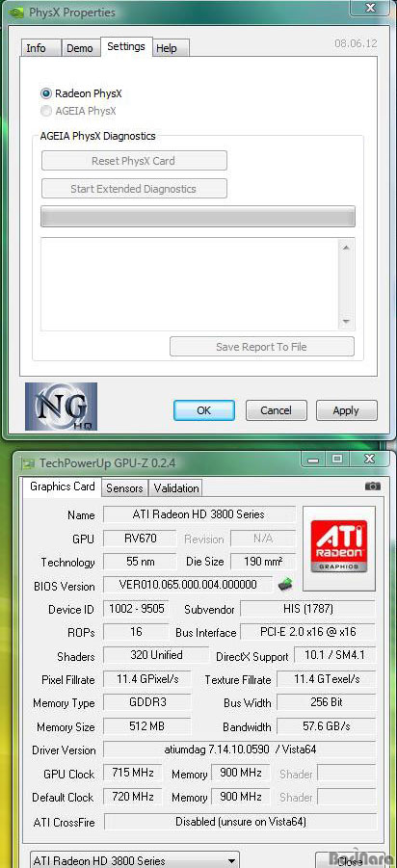Click the GPU Clock field 715 MHz
Viewport: 397px width, 868px height.
[x=133, y=773]
